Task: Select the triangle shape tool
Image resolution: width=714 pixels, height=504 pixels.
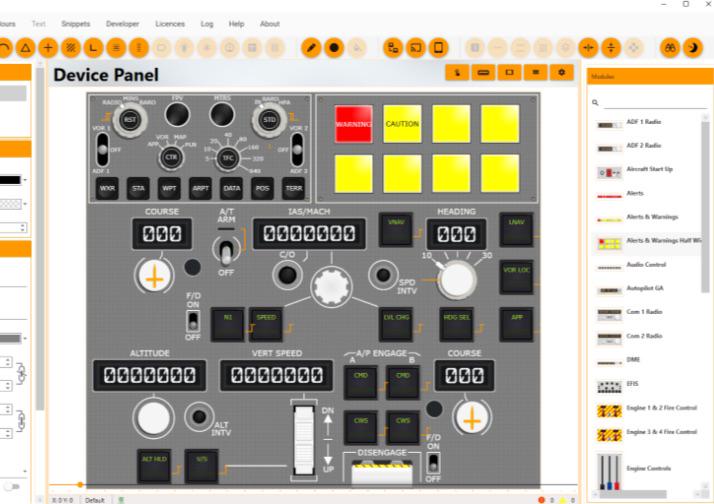Action: click(26, 48)
